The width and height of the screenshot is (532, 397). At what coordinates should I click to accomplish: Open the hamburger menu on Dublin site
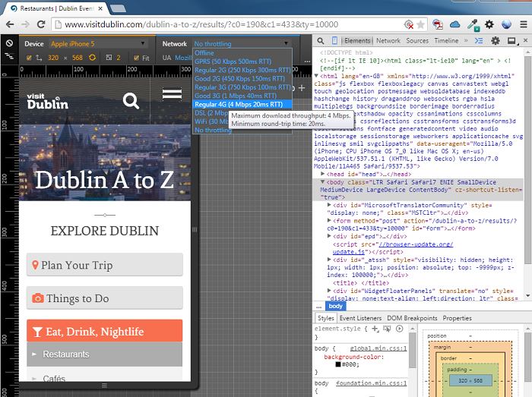click(172, 94)
